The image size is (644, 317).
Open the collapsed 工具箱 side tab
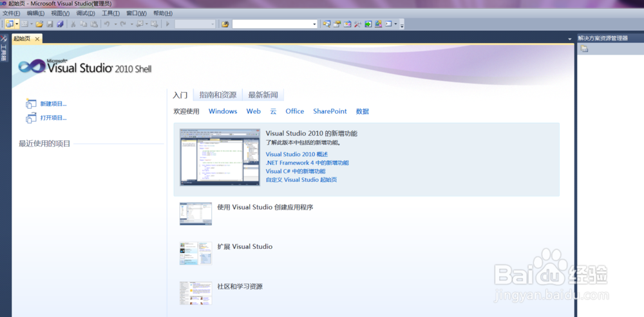click(x=4, y=48)
